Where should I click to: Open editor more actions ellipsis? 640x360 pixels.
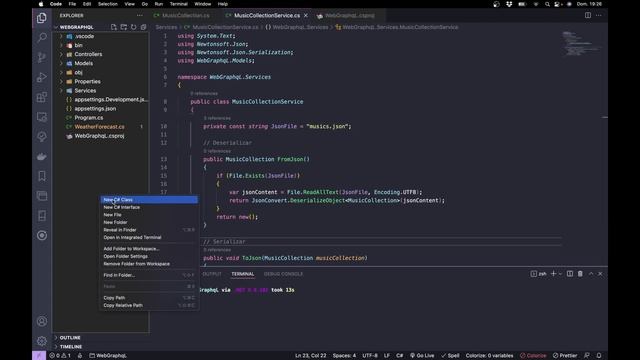pos(599,15)
